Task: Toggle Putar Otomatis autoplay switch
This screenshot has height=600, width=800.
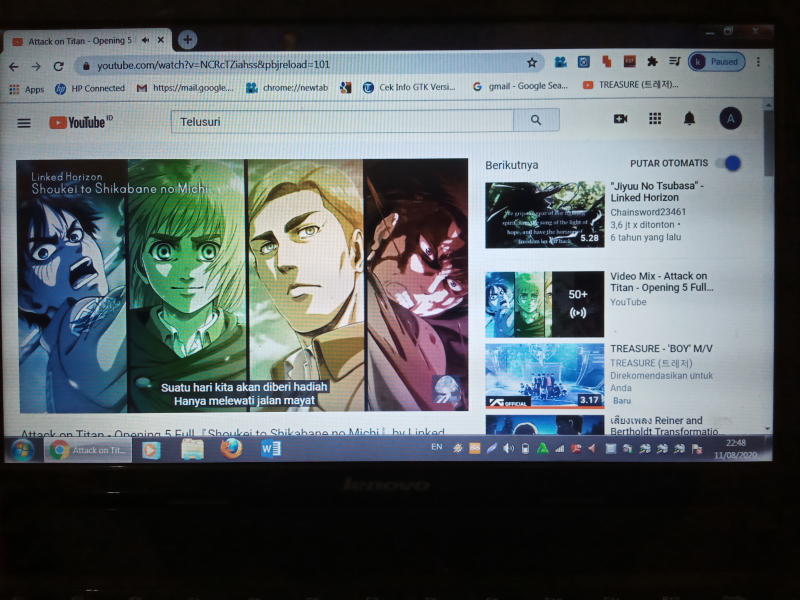Action: tap(729, 163)
